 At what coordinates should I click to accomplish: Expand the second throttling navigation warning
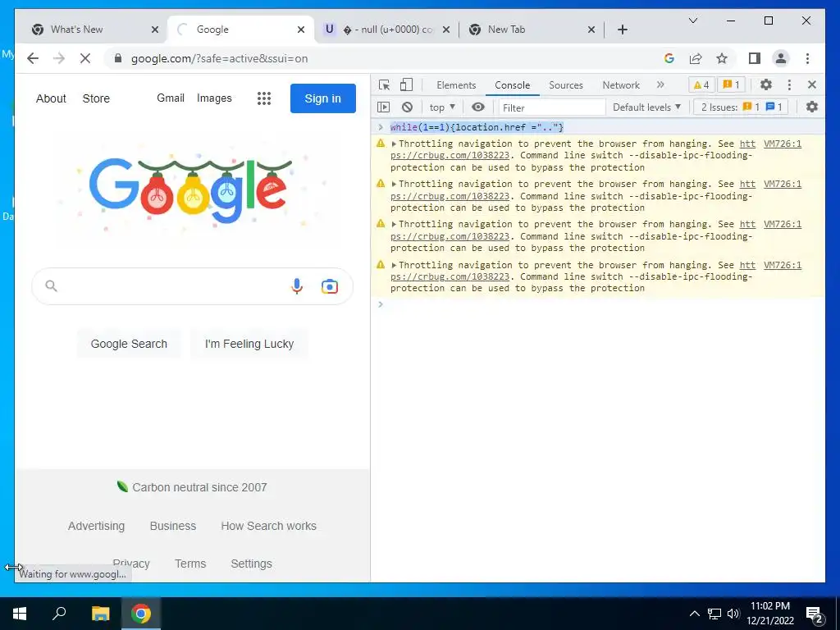coord(394,185)
